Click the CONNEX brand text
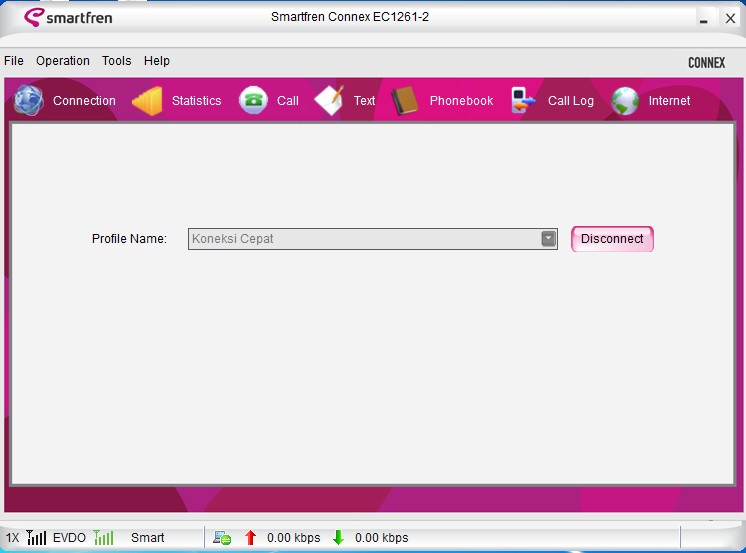The width and height of the screenshot is (746, 553). (707, 63)
